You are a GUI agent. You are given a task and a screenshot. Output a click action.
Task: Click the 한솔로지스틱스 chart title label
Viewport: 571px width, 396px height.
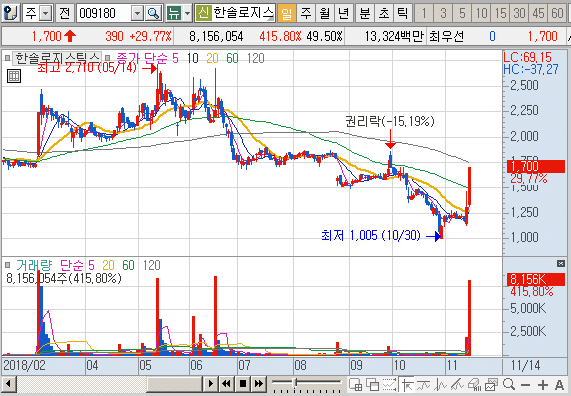(x=57, y=58)
